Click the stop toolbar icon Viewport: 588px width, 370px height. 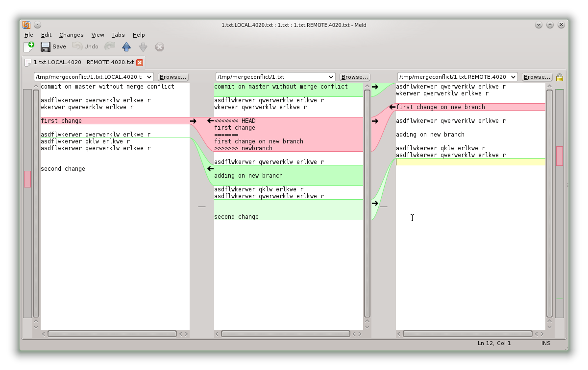159,46
